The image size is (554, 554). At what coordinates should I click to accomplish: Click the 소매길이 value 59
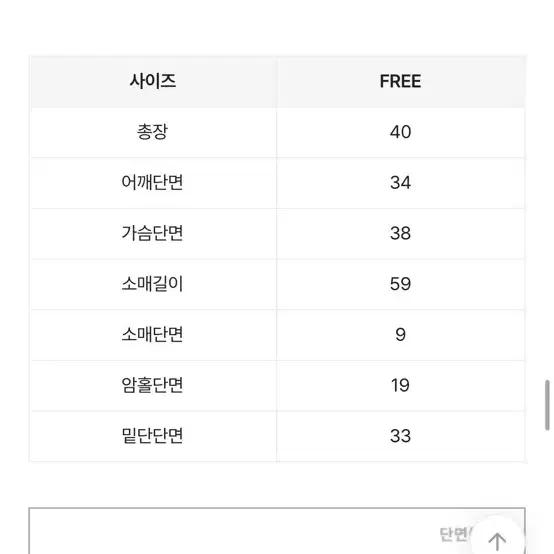pyautogui.click(x=400, y=284)
